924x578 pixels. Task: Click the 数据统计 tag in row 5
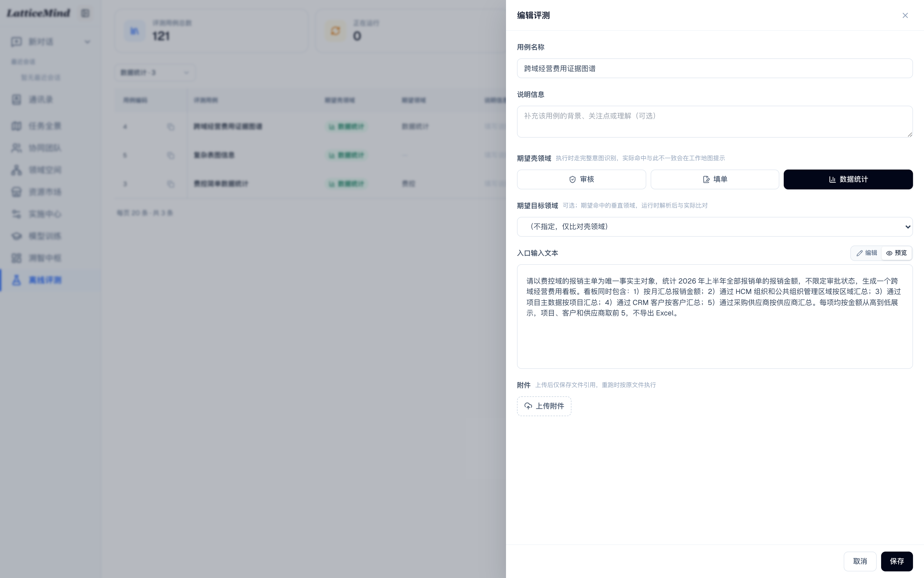346,155
